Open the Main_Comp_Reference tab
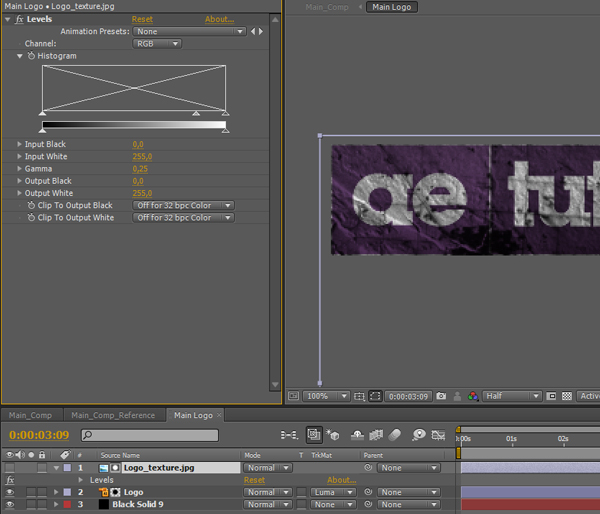This screenshot has width=600, height=514. pyautogui.click(x=112, y=415)
